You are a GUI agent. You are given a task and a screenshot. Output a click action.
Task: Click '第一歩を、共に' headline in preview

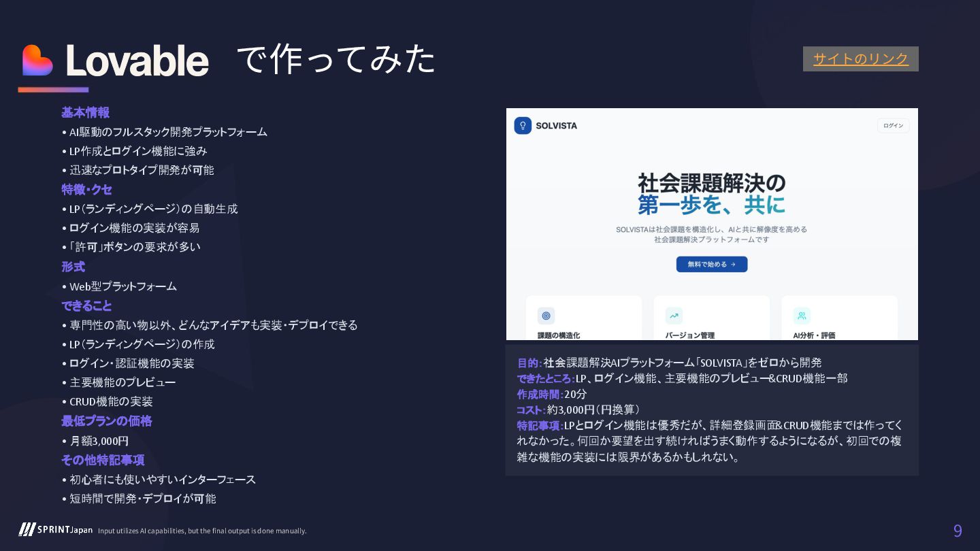(x=711, y=205)
